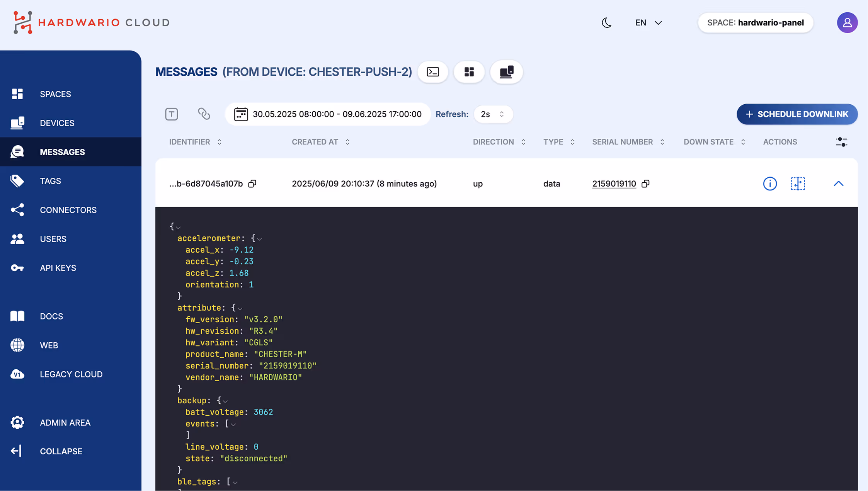Open Users in the sidebar
Image resolution: width=868 pixels, height=491 pixels.
point(71,239)
